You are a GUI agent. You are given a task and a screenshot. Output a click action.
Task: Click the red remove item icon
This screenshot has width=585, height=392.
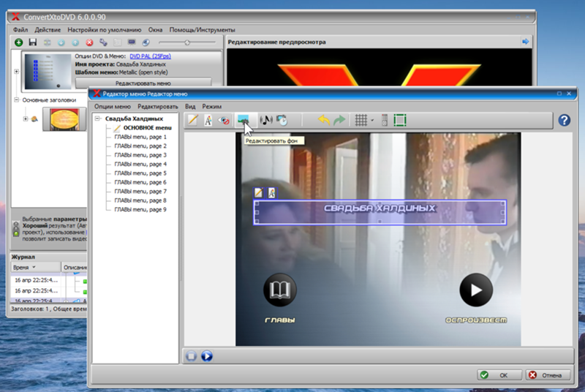89,42
